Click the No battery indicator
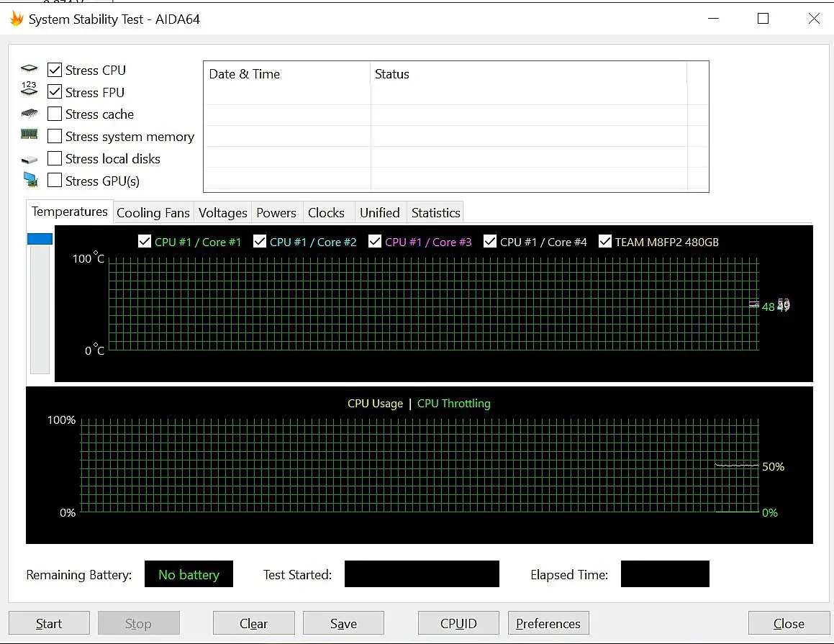The height and width of the screenshot is (644, 834). (x=189, y=573)
